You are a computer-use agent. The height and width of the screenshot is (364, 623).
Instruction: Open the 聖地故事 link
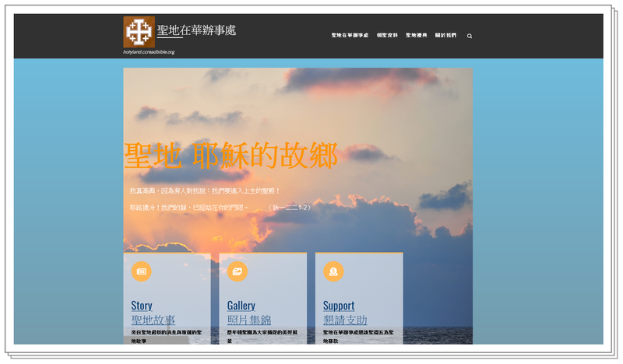point(153,320)
